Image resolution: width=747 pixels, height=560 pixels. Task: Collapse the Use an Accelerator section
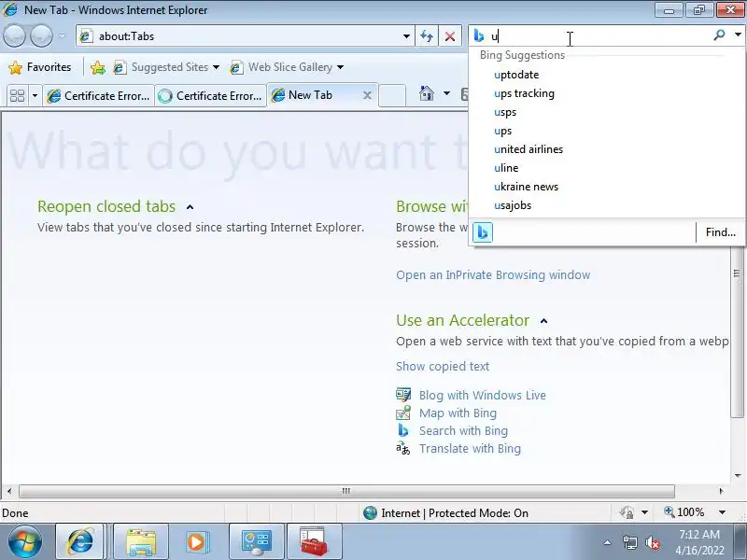coord(543,321)
